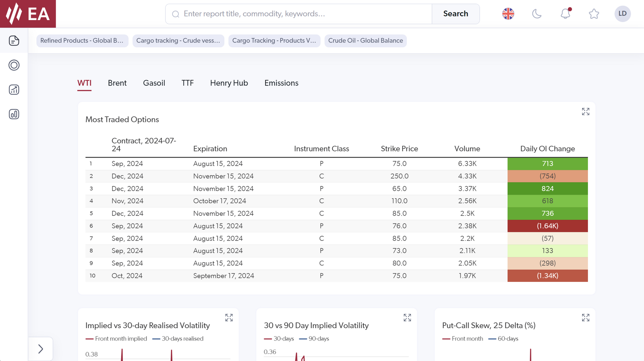Click the Most Traded Options title
This screenshot has height=361, width=644.
coord(122,120)
